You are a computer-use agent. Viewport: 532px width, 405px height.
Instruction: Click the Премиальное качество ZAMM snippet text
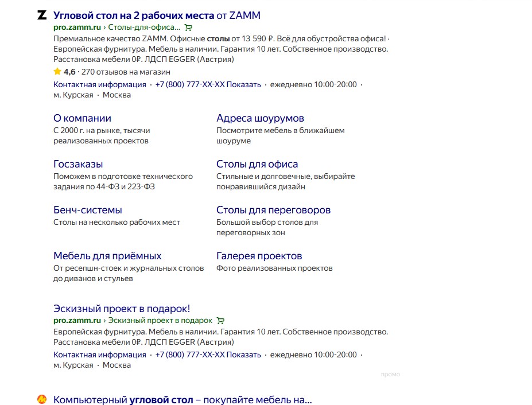click(x=222, y=49)
